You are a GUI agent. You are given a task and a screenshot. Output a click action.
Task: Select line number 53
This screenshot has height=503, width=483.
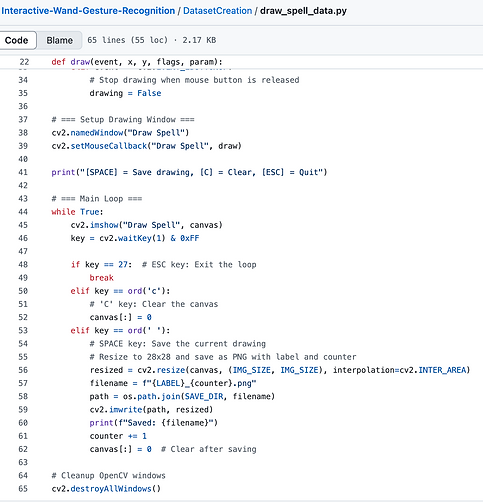pyautogui.click(x=23, y=330)
